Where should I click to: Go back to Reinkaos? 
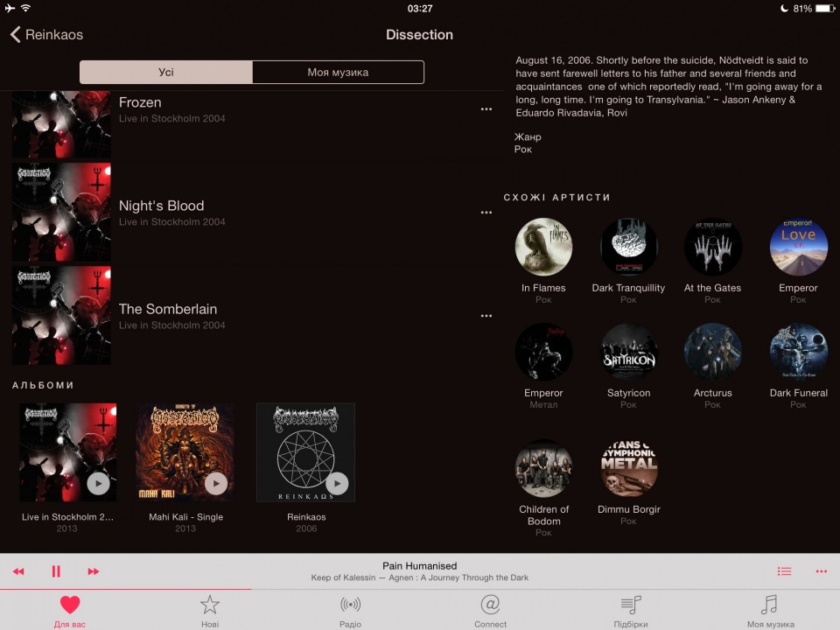(x=46, y=35)
